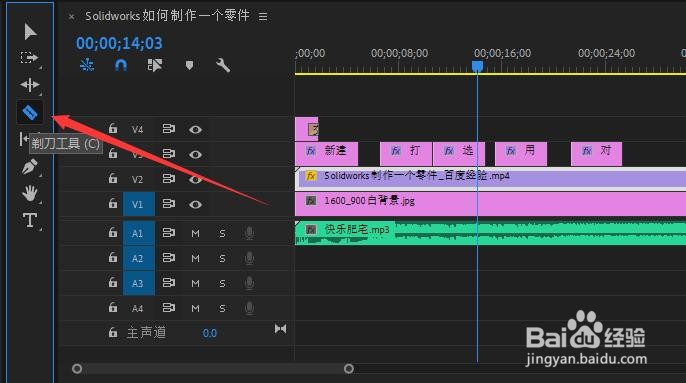Toggle timeline Snap magnet
686x383 pixels.
pyautogui.click(x=121, y=66)
